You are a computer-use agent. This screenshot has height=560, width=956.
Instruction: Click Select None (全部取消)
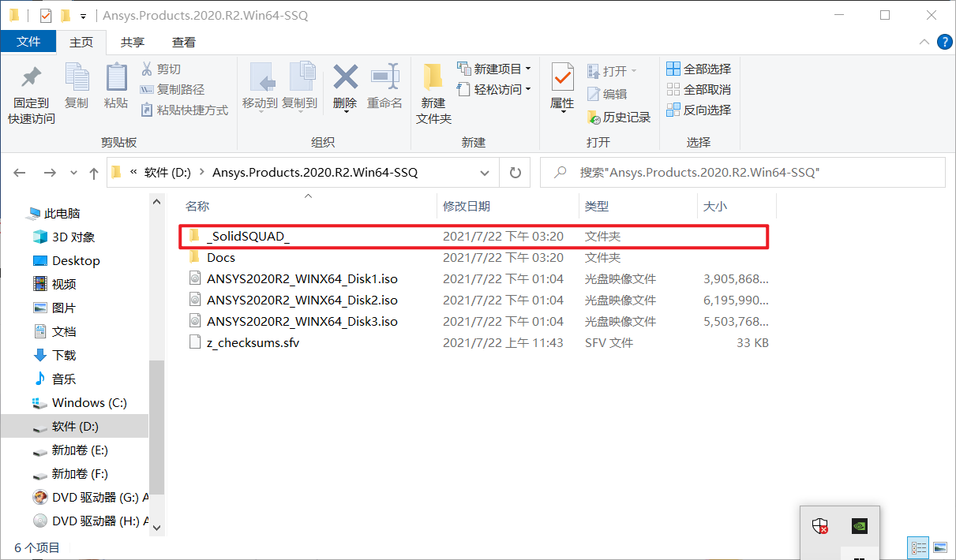(699, 90)
